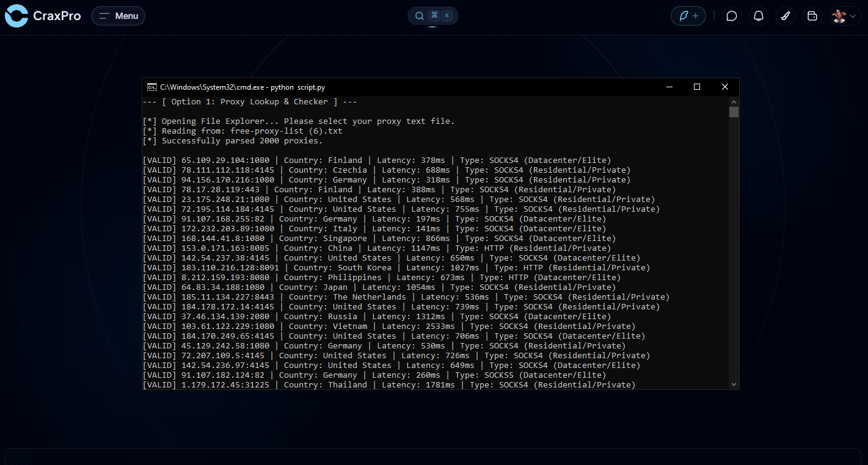Click the proxy row 142.54.237.38:4145
The height and width of the screenshot is (465, 868).
[x=392, y=258]
